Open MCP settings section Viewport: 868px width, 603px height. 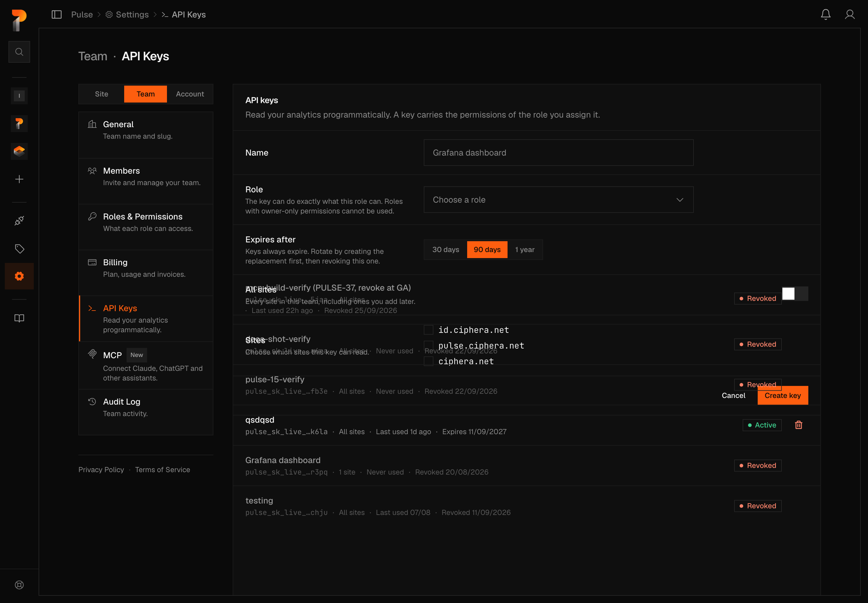(146, 365)
